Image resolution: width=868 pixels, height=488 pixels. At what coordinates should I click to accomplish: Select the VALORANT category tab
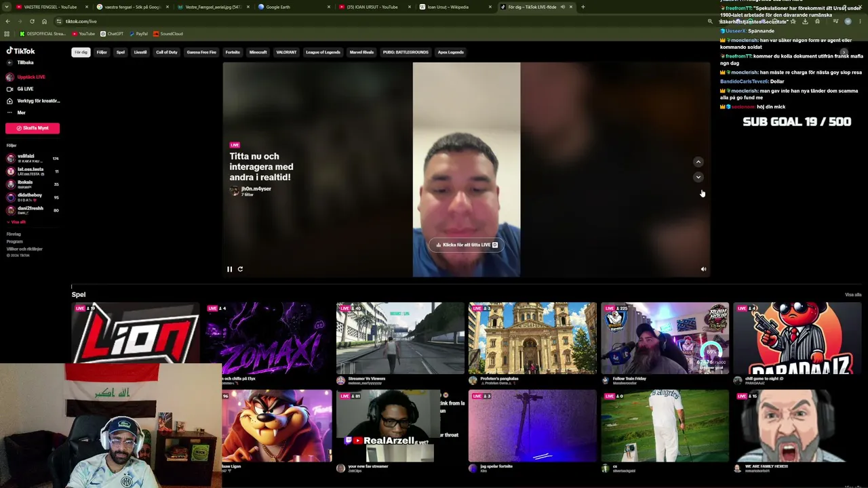click(286, 52)
